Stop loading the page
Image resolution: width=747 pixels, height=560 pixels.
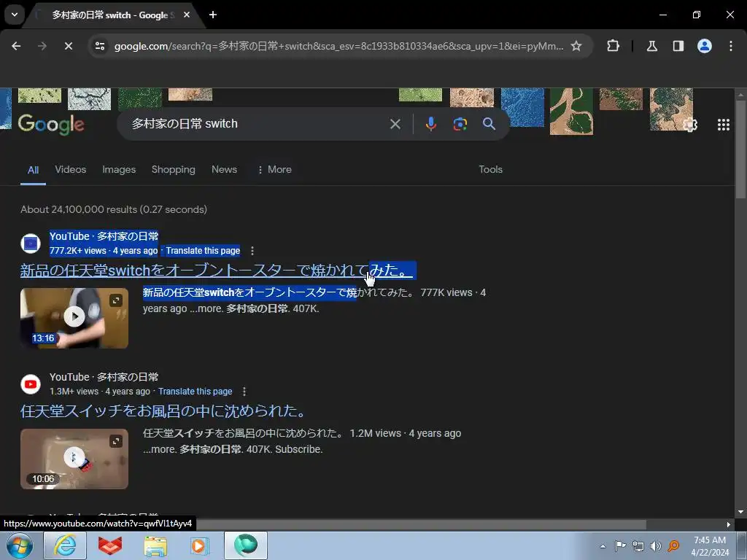68,46
